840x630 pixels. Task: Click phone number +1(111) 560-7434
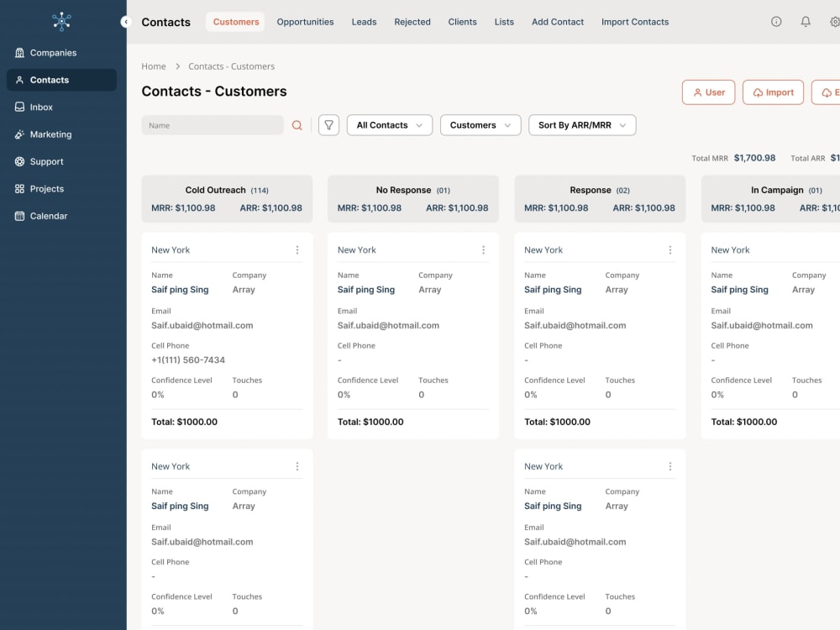pyautogui.click(x=188, y=360)
